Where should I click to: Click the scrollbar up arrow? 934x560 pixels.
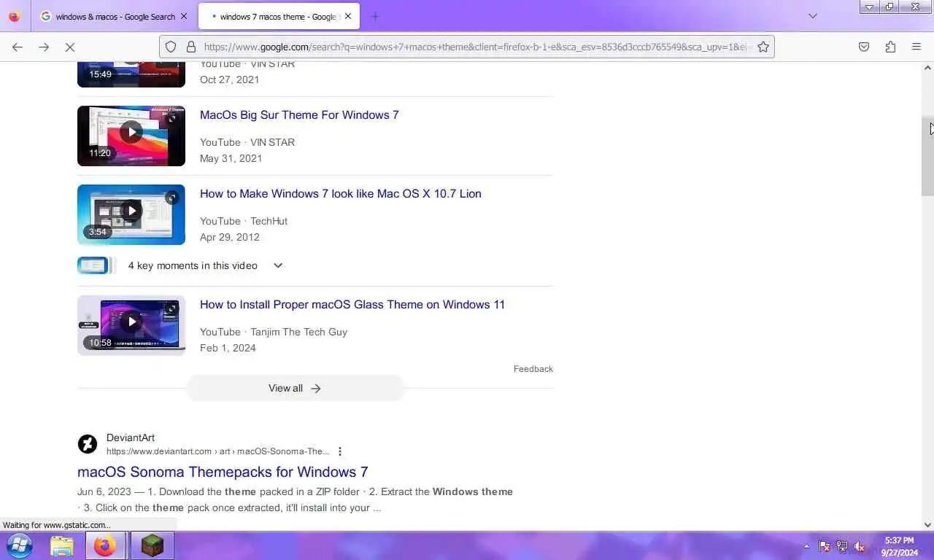[x=927, y=68]
